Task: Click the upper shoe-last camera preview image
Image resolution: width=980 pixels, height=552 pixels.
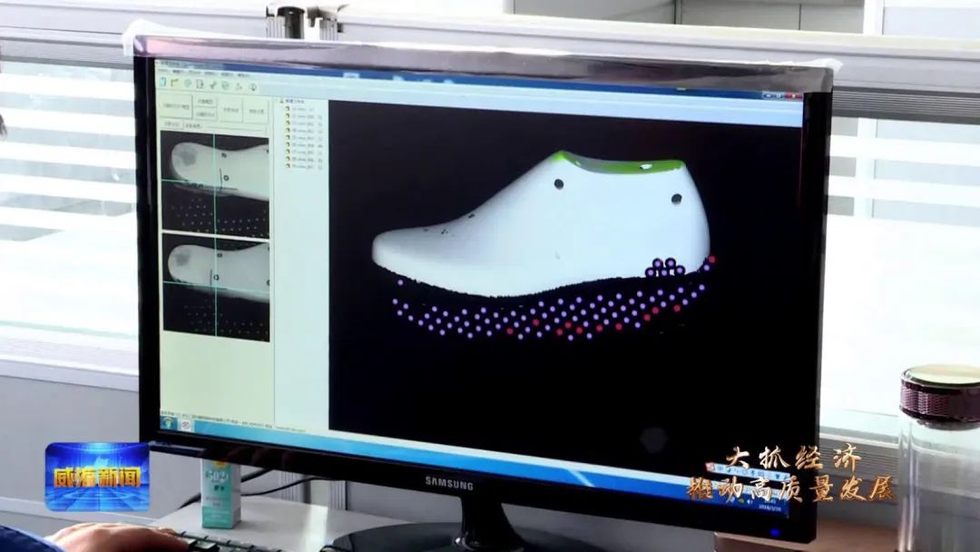Action: 216,186
